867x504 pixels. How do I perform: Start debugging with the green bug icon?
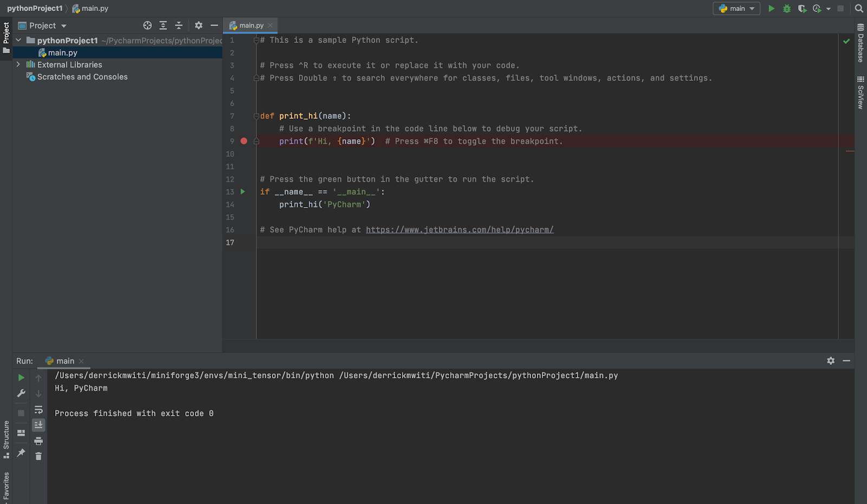click(x=787, y=9)
